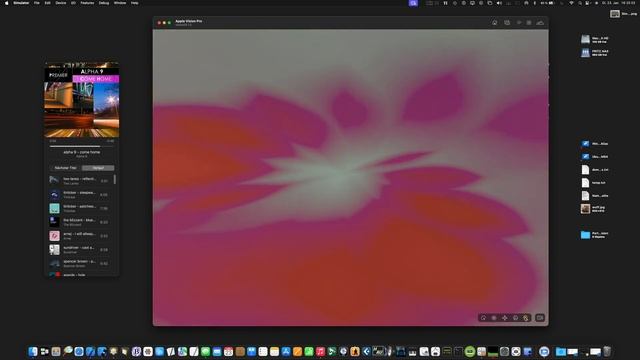Click the playback progress bar in music player
The width and height of the screenshot is (640, 360).
(82, 146)
